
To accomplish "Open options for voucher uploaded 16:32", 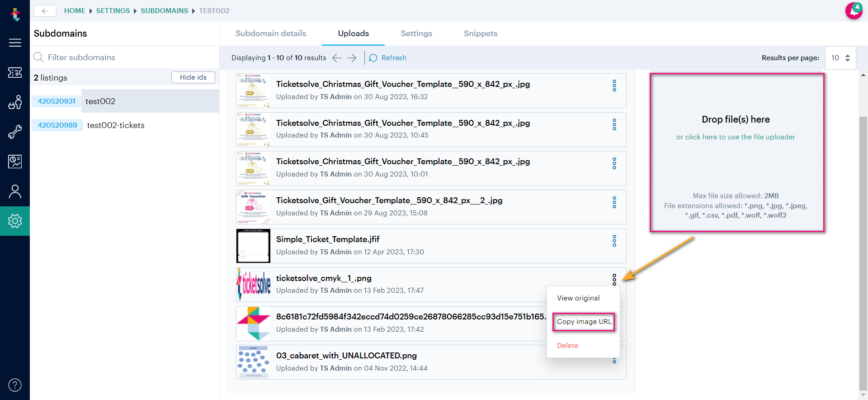I will [614, 86].
